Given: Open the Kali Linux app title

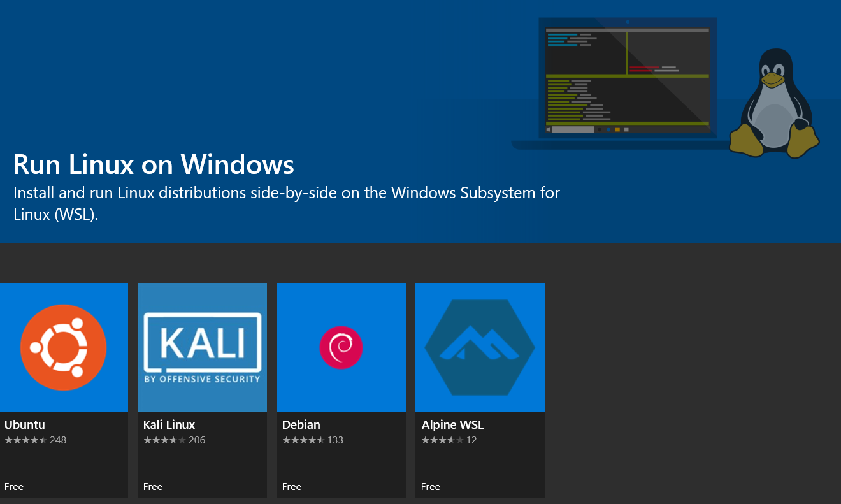Looking at the screenshot, I should [x=169, y=424].
